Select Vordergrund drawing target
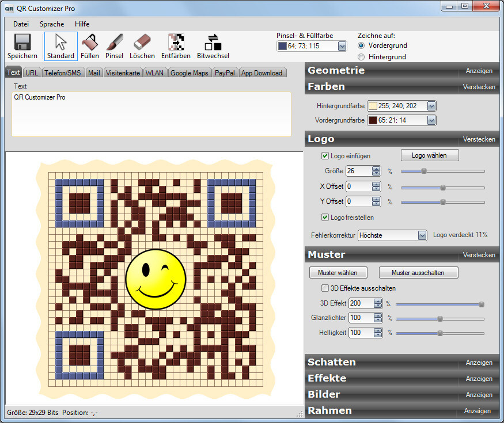 tap(361, 45)
